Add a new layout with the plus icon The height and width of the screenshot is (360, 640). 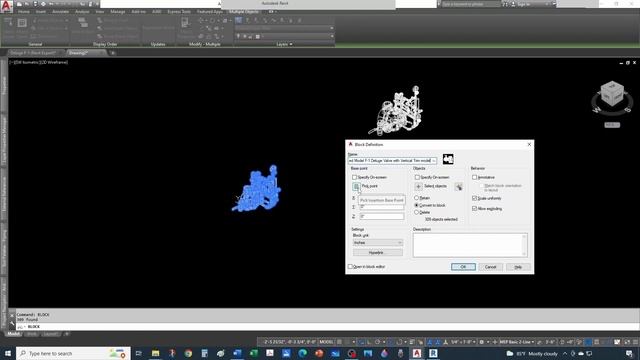(x=67, y=334)
